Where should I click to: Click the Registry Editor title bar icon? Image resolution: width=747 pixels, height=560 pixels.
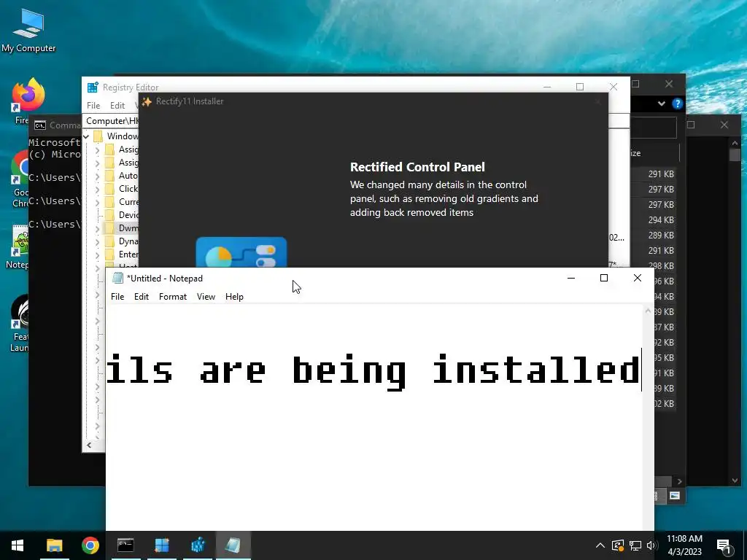(x=93, y=87)
